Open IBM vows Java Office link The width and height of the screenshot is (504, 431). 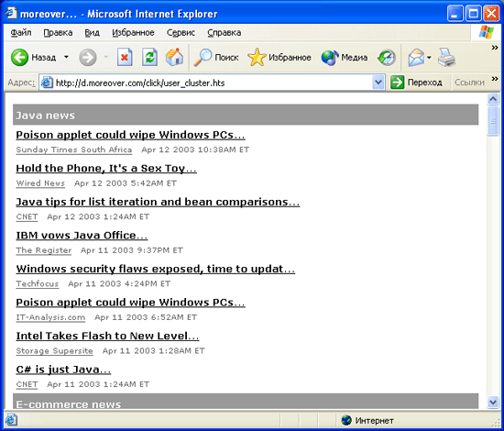coord(82,236)
